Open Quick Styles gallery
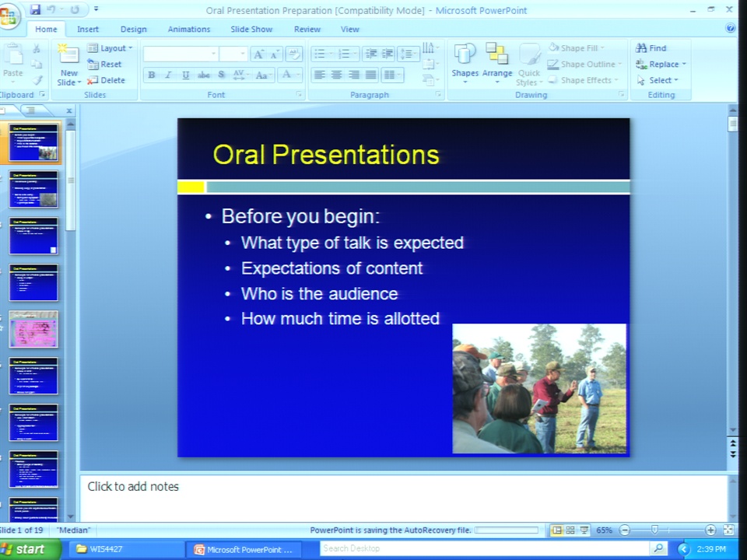The width and height of the screenshot is (747, 560). pyautogui.click(x=529, y=65)
